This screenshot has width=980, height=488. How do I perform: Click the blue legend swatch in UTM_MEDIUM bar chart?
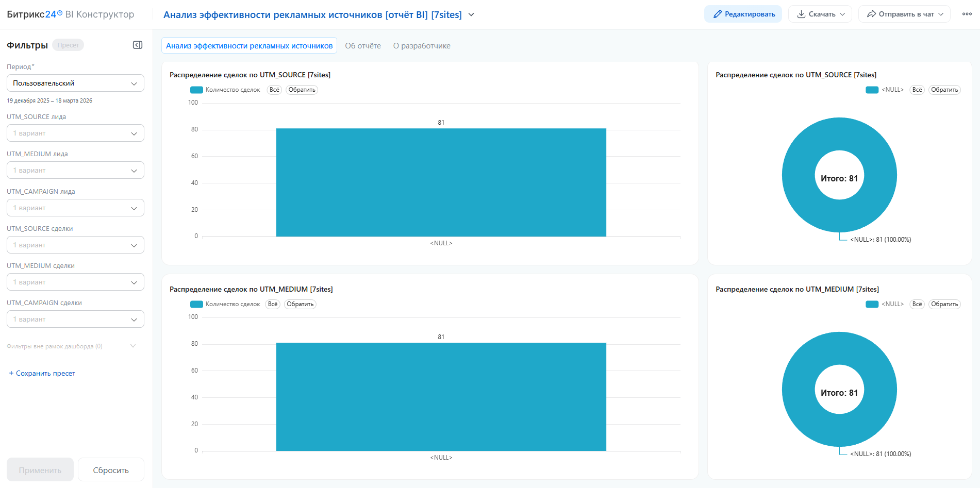pyautogui.click(x=196, y=304)
